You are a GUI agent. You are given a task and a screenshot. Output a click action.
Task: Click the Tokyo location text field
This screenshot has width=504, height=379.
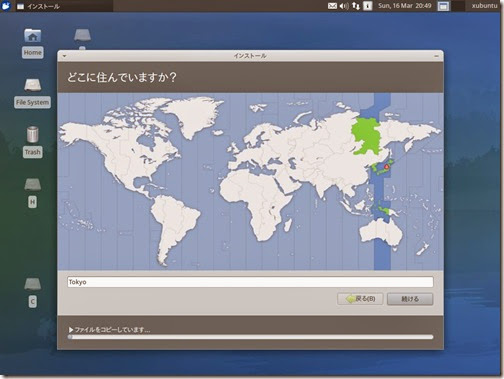(250, 282)
